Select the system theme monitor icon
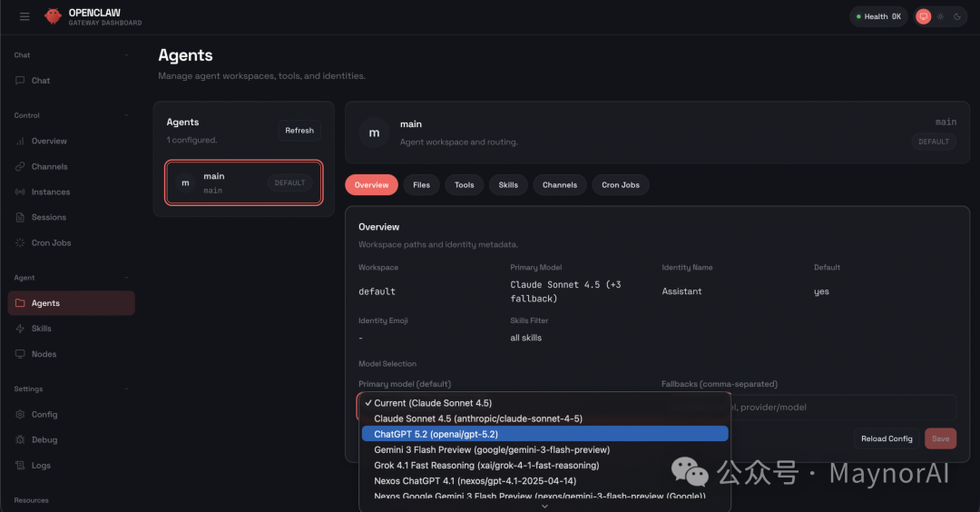 pos(923,17)
